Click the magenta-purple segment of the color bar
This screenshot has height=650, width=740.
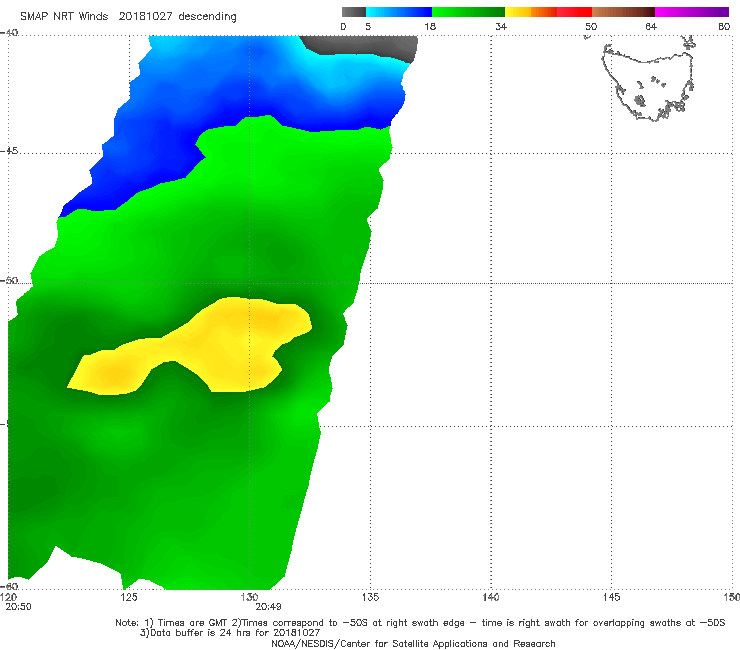(x=692, y=12)
